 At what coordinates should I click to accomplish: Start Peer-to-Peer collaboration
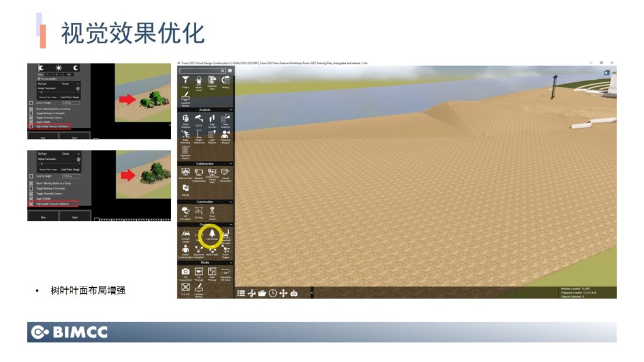(x=186, y=173)
